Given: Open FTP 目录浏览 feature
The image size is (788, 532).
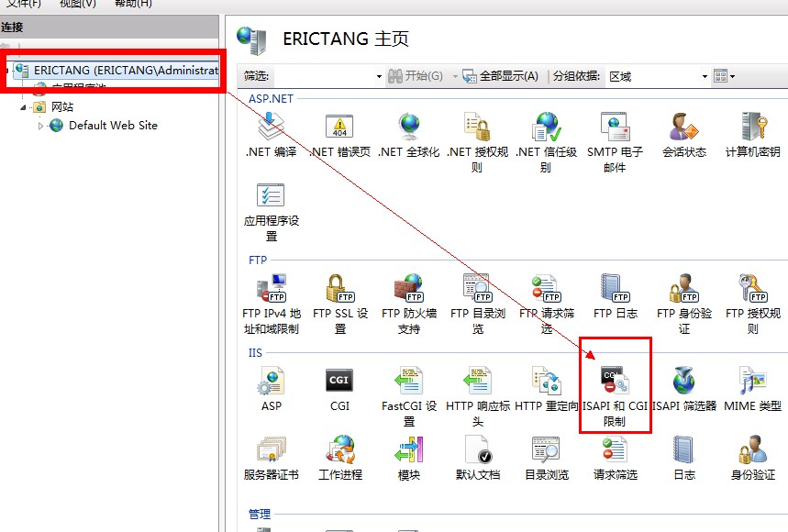Looking at the screenshot, I should coord(477,305).
